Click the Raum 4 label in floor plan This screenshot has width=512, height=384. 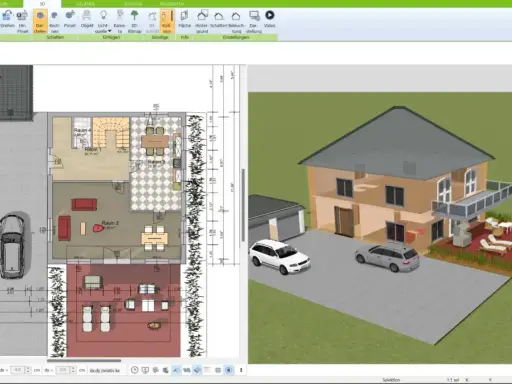tap(82, 130)
